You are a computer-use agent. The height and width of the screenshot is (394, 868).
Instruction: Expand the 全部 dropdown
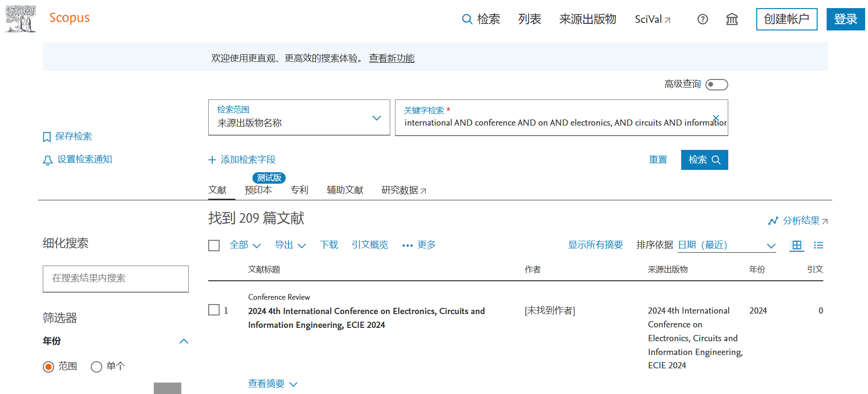click(245, 245)
